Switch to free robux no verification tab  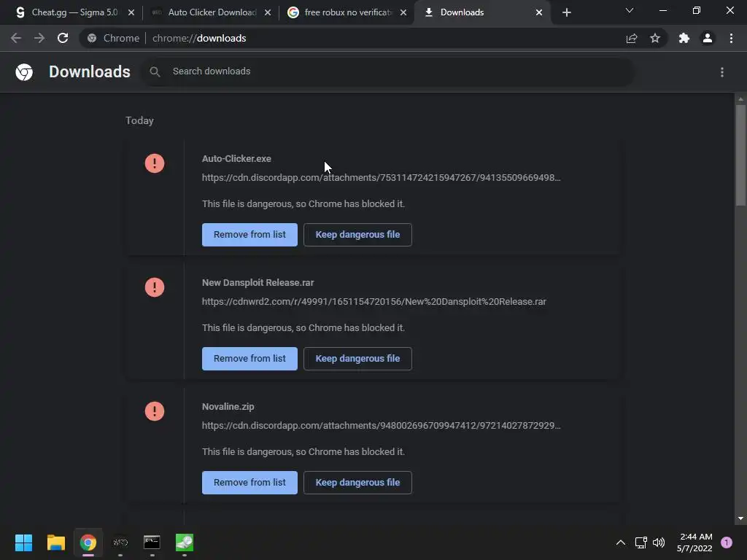coord(347,12)
